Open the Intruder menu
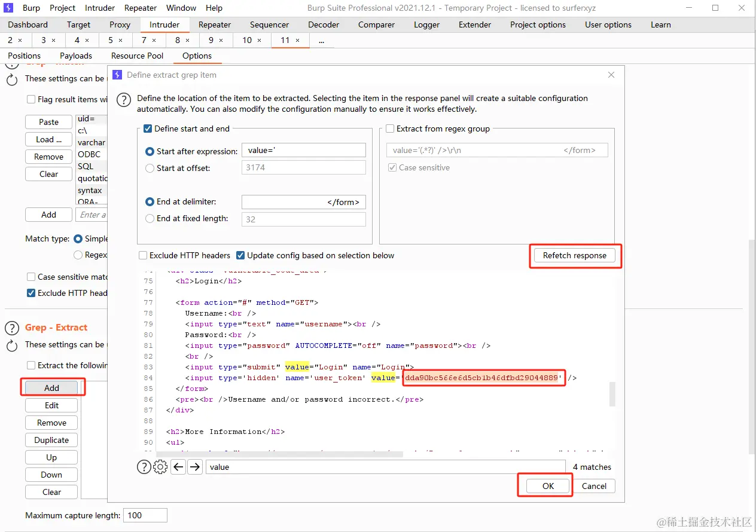The width and height of the screenshot is (756, 532). (100, 8)
